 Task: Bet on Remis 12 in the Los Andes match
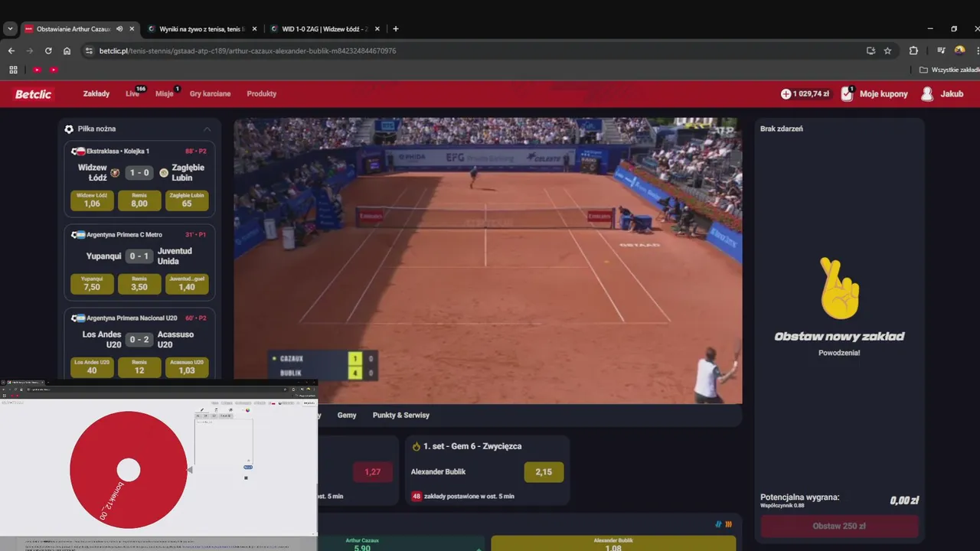[139, 367]
